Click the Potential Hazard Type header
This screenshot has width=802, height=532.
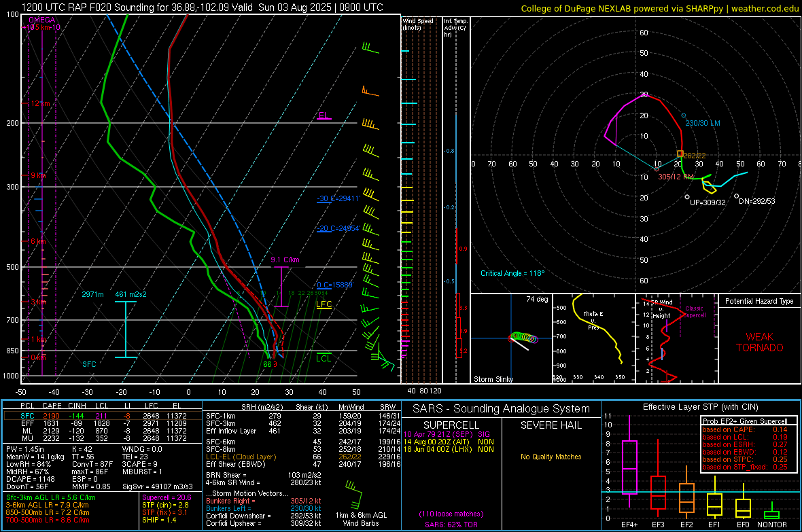pos(760,301)
